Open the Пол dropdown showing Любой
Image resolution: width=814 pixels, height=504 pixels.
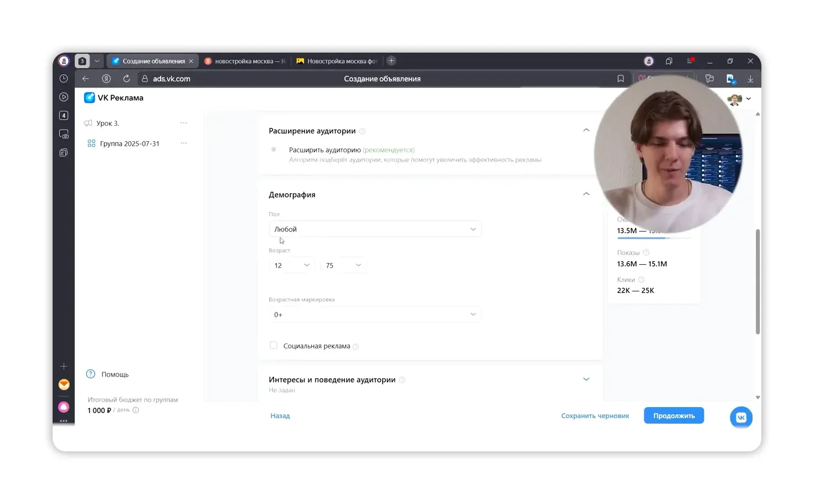375,228
